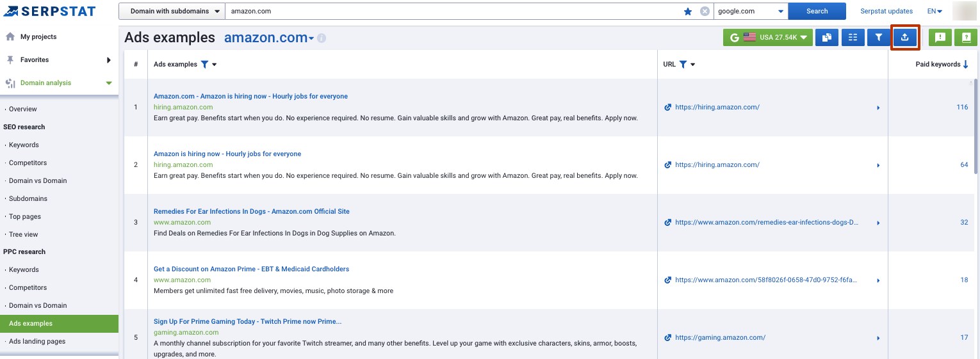Click the copy to clipboard toolbar icon
980x359 pixels.
pos(827,38)
